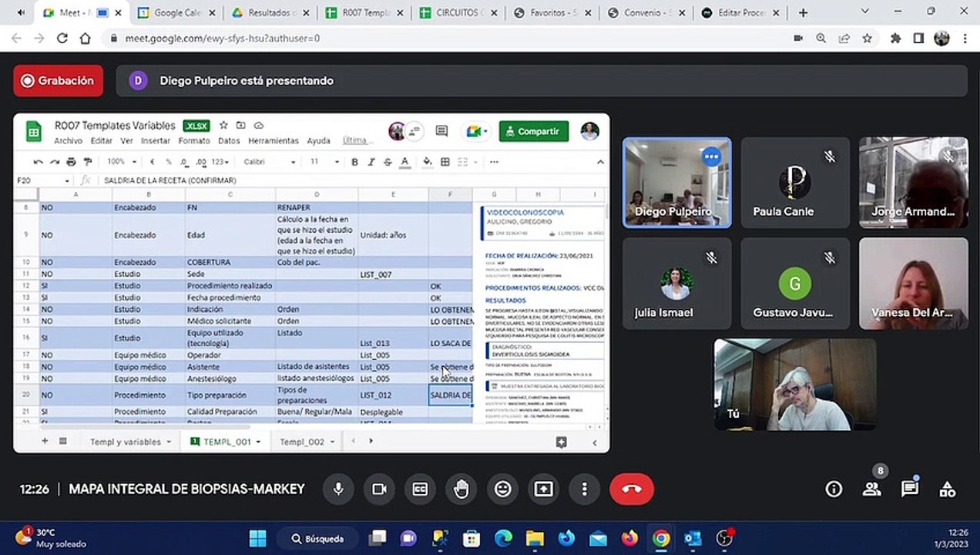
Task: Open Insertar menu in shared Sheets
Action: 156,141
